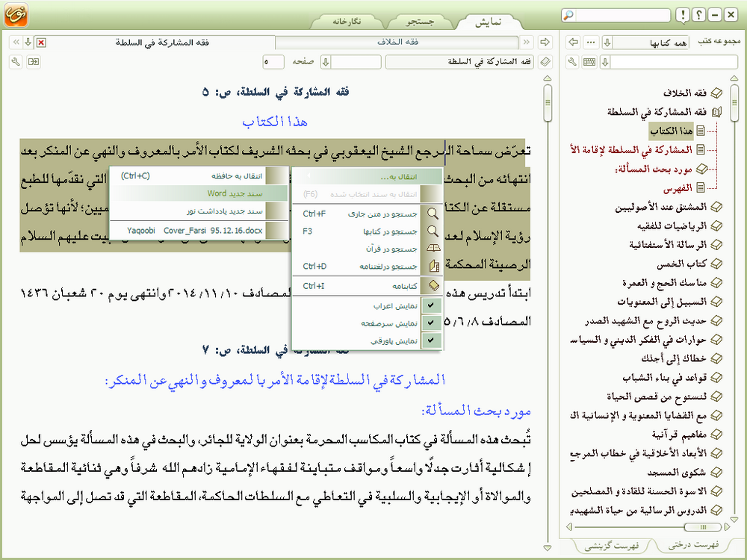Click the ellipsis button beside the collection dropdown
The width and height of the screenshot is (747, 560).
click(x=591, y=43)
